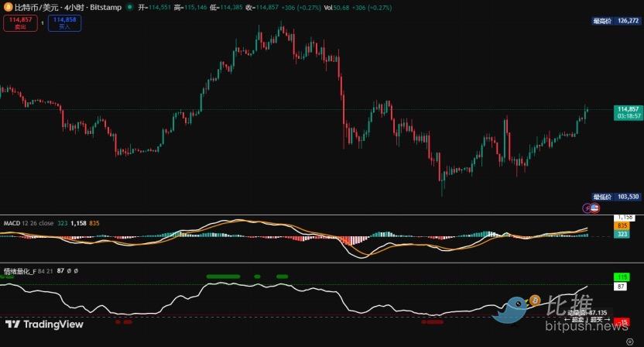644x347 pixels.
Task: Click the teal 323 MACD histogram tag
Action: pos(622,233)
